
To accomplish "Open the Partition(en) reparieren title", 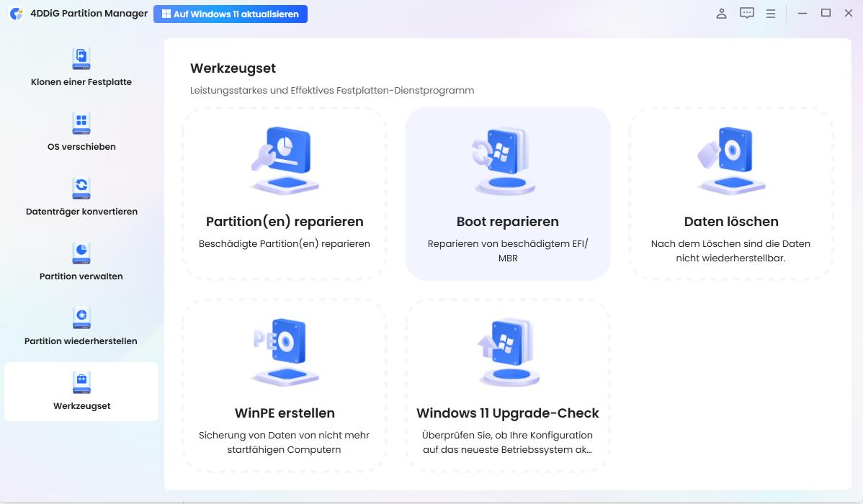I will tap(285, 222).
